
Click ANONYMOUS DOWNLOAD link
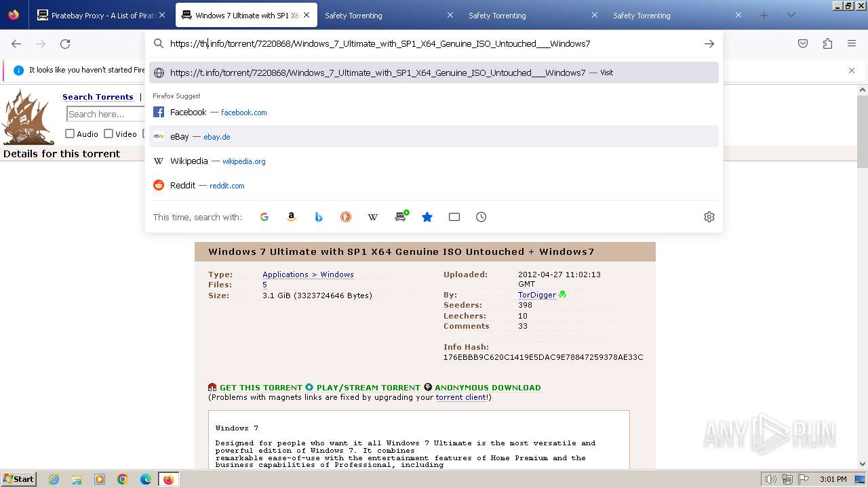click(x=488, y=388)
